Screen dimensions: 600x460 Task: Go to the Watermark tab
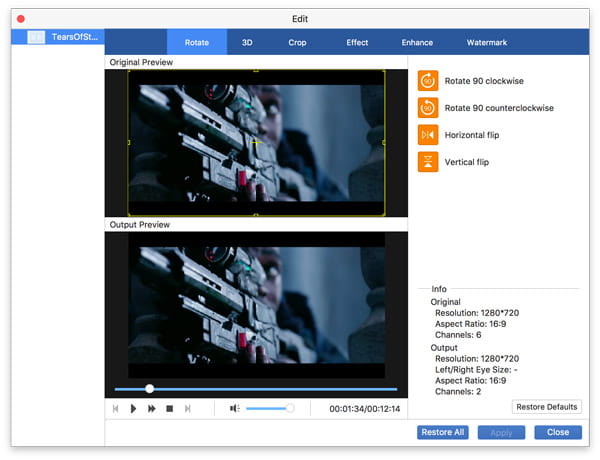[487, 42]
